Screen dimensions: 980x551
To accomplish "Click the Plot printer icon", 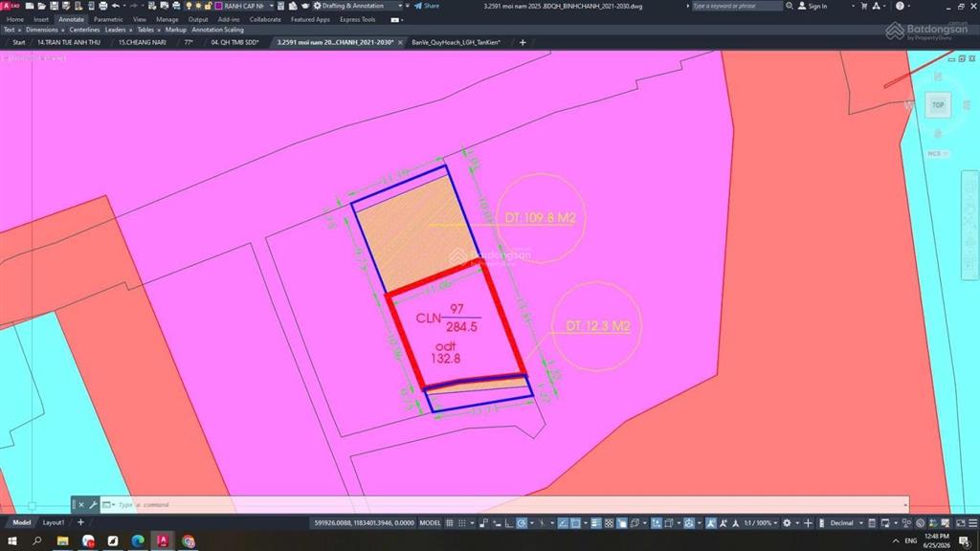I will tap(103, 6).
